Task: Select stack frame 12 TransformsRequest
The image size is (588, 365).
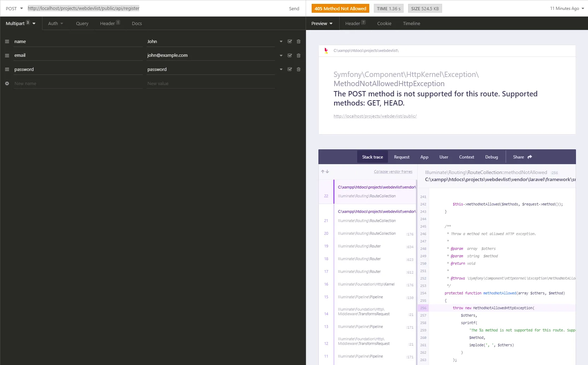Action: (x=367, y=341)
